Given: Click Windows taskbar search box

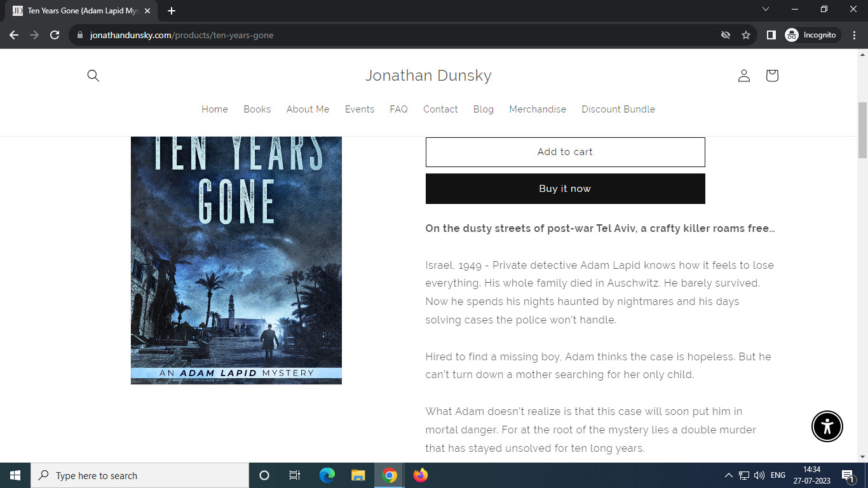Looking at the screenshot, I should [x=140, y=475].
